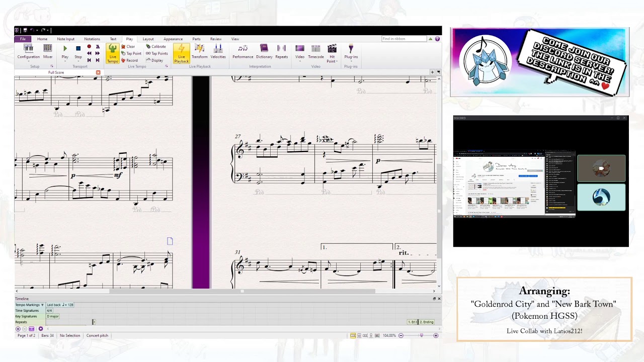Click the Calibrate button
The height and width of the screenshot is (362, 644).
point(156,46)
